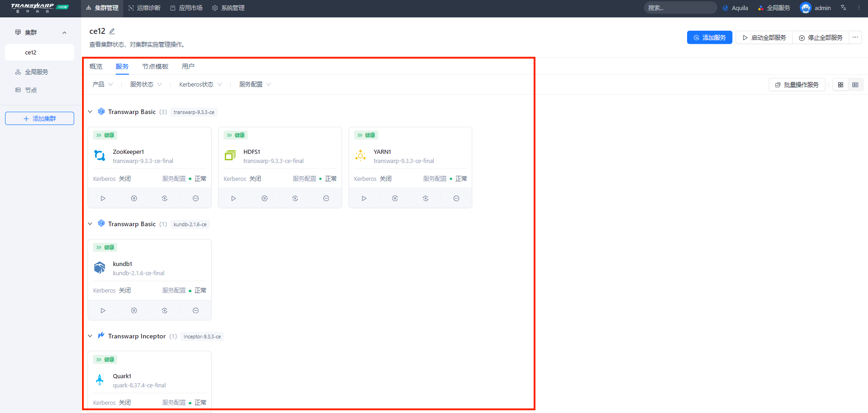This screenshot has width=868, height=413.
Task: Select the 服务 tab
Action: [x=122, y=66]
